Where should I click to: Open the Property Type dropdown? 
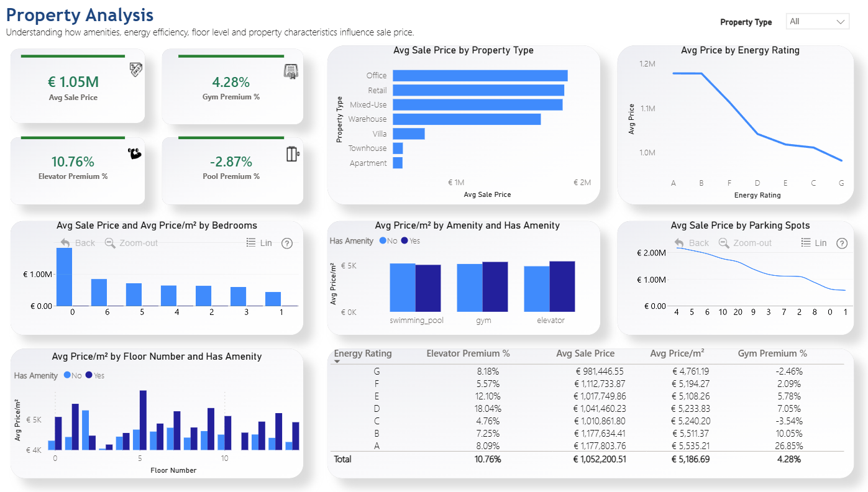click(x=818, y=22)
